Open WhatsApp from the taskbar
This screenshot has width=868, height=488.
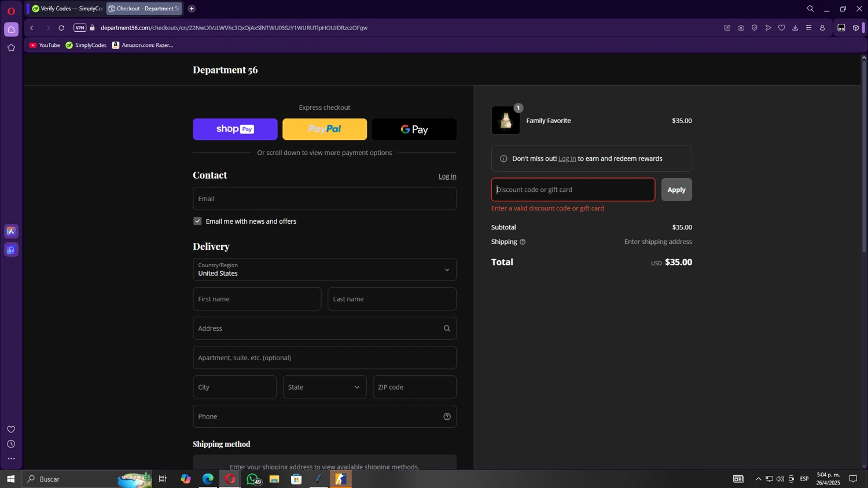[252, 479]
